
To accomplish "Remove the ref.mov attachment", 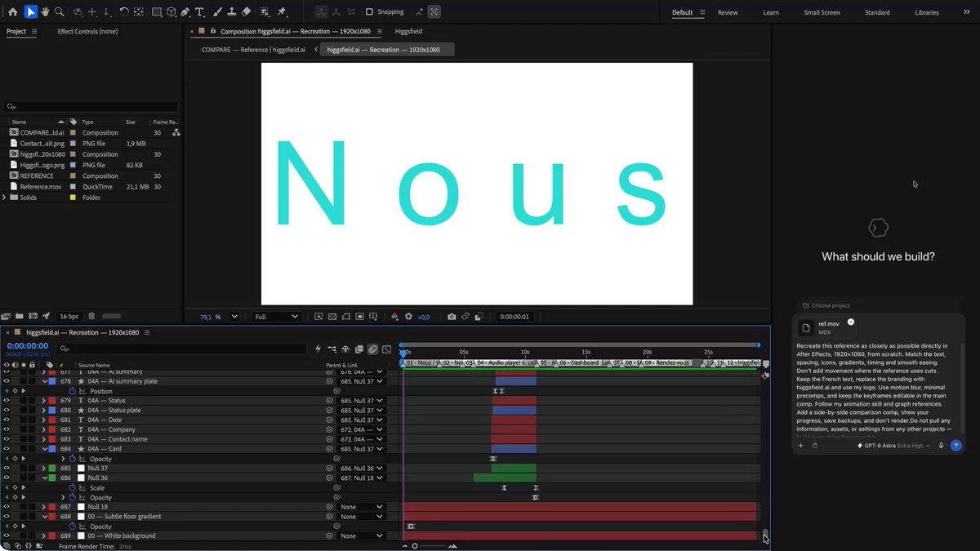I will tap(851, 322).
